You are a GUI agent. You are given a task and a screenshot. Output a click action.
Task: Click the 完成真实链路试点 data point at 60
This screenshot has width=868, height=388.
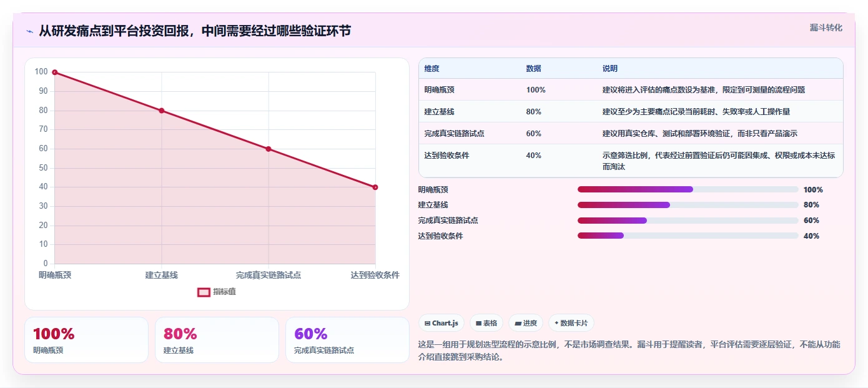(269, 149)
